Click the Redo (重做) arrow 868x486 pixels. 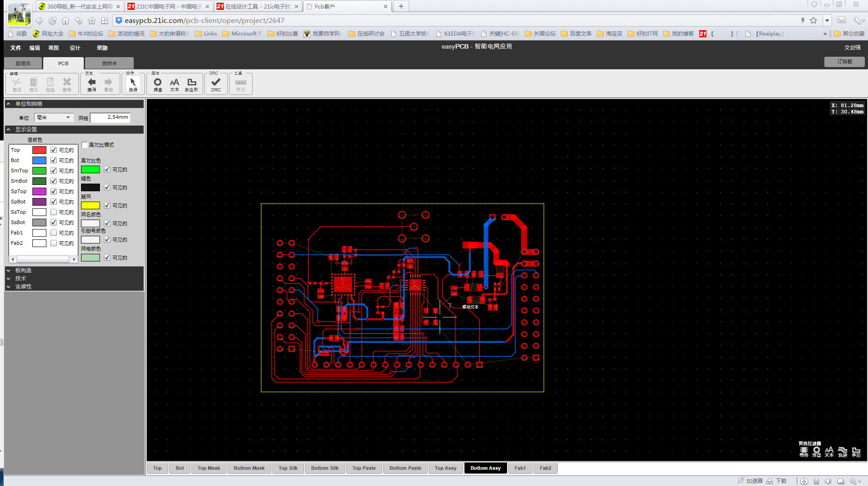(x=108, y=84)
